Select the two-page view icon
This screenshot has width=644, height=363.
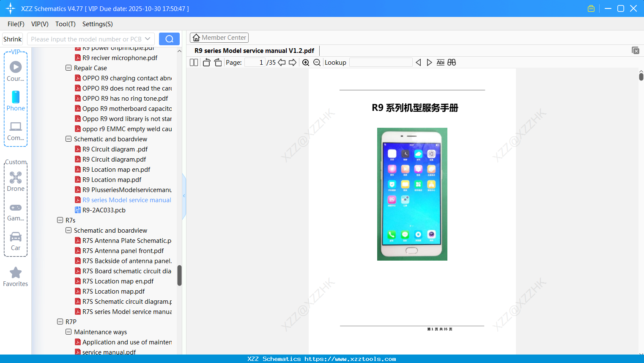193,62
